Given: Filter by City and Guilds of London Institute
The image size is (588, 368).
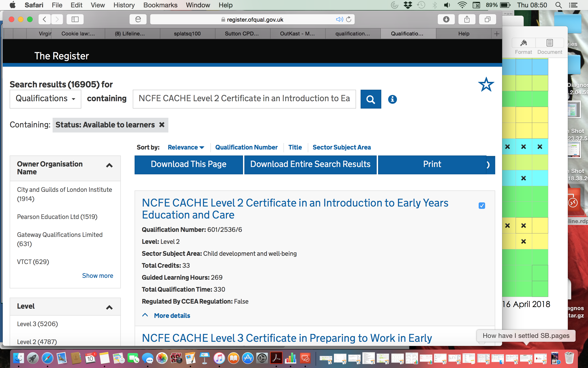Looking at the screenshot, I should pyautogui.click(x=65, y=194).
